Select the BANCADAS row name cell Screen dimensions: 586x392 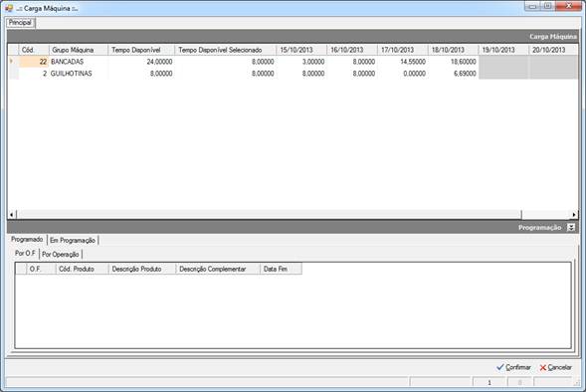click(x=79, y=62)
